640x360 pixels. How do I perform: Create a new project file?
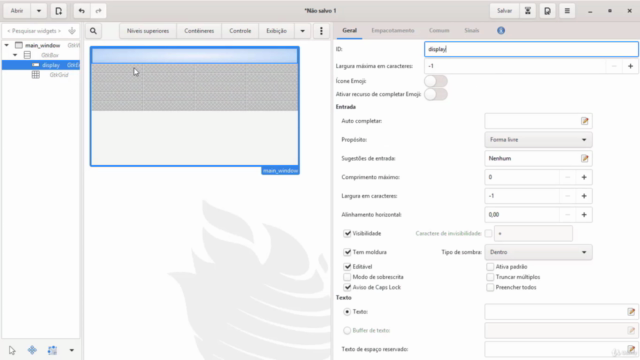[58, 11]
